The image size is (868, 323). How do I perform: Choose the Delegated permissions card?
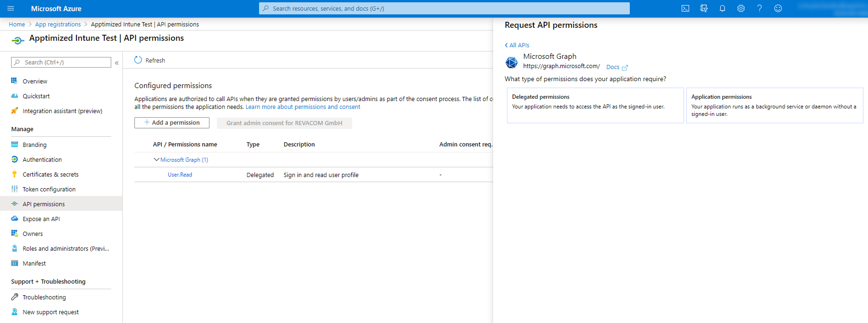595,105
